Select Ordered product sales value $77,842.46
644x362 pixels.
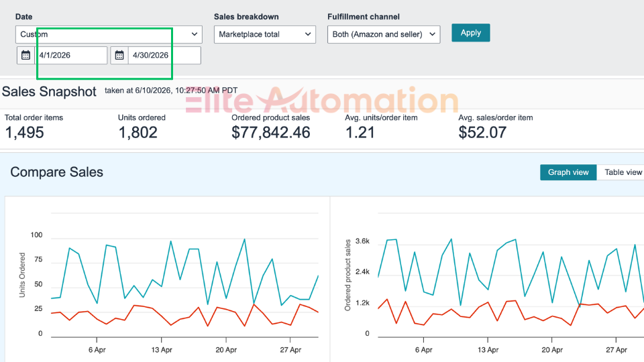270,133
